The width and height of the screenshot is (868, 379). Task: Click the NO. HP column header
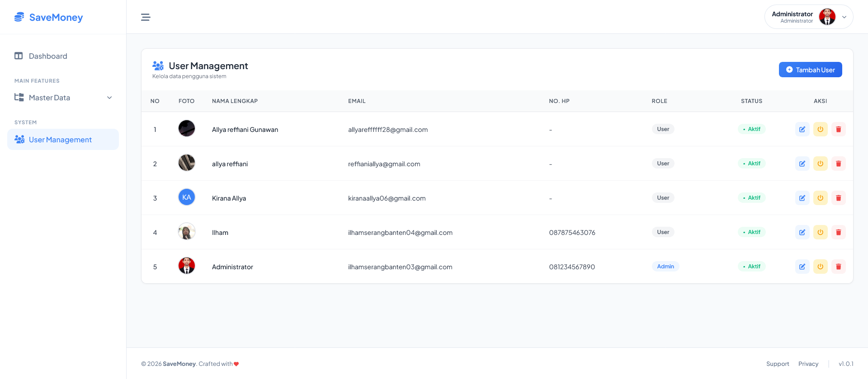(559, 101)
